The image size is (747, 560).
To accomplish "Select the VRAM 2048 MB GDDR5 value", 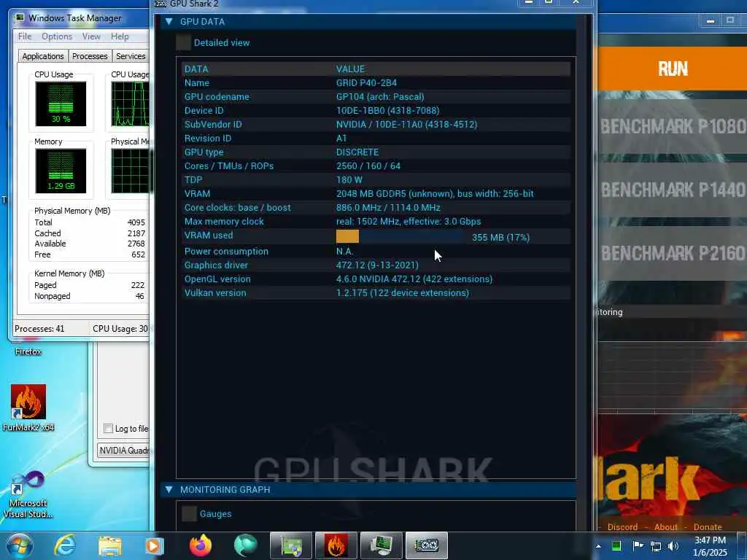I will (x=435, y=194).
